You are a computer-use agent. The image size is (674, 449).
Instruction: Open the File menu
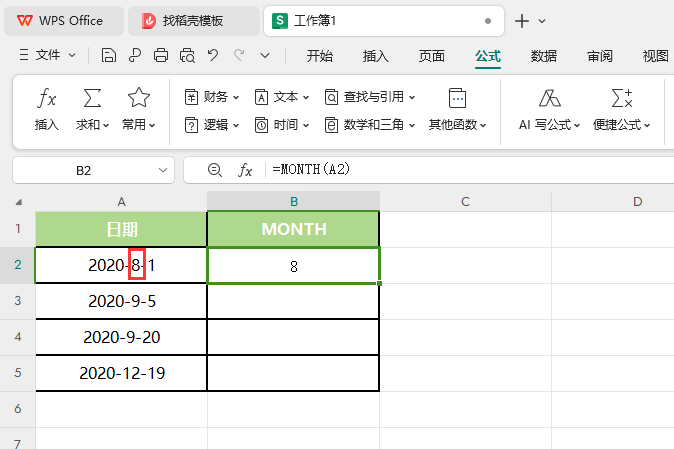pyautogui.click(x=47, y=55)
